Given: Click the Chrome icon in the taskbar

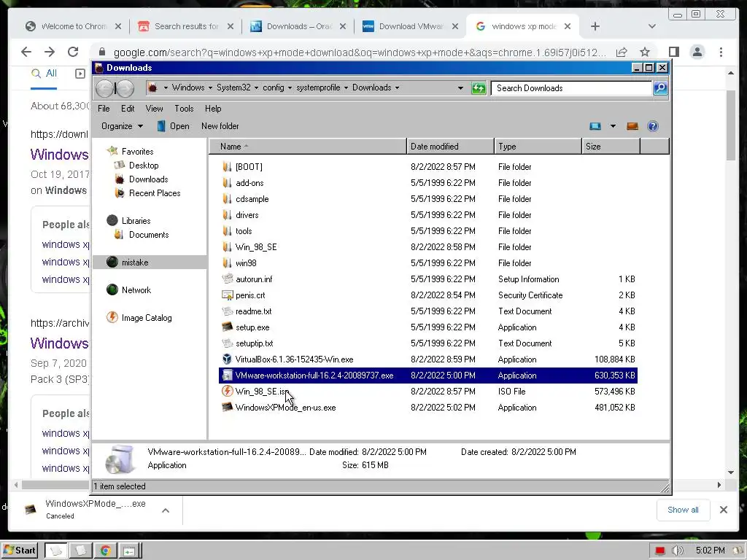Looking at the screenshot, I should [x=105, y=551].
